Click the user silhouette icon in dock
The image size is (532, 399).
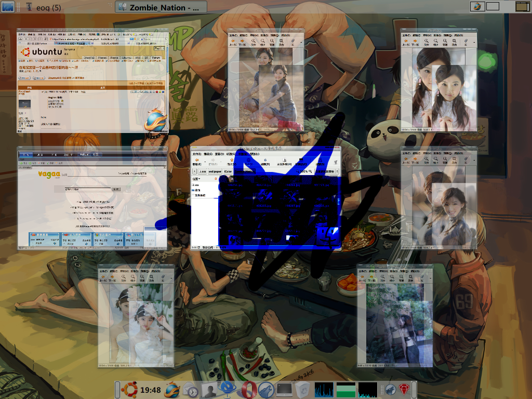coord(209,390)
